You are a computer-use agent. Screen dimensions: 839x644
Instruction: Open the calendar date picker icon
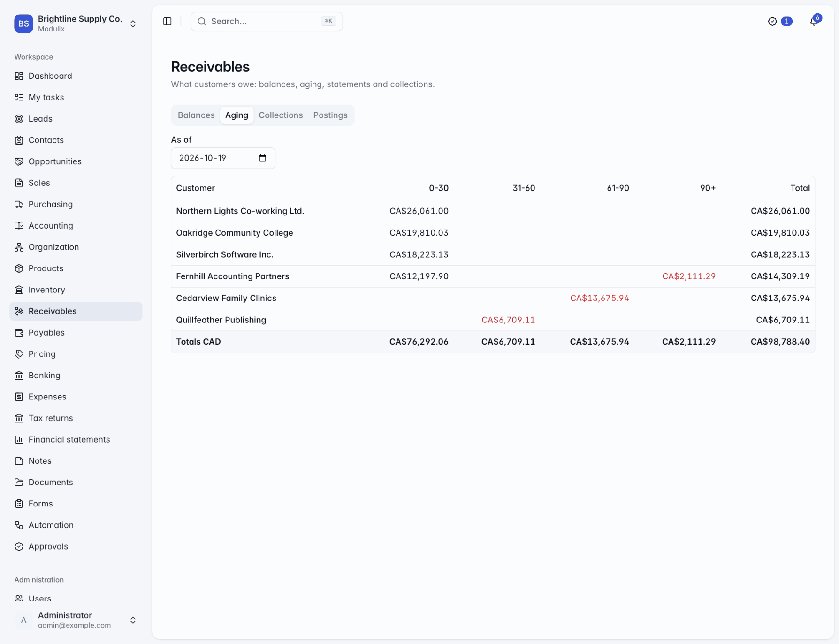pos(263,158)
